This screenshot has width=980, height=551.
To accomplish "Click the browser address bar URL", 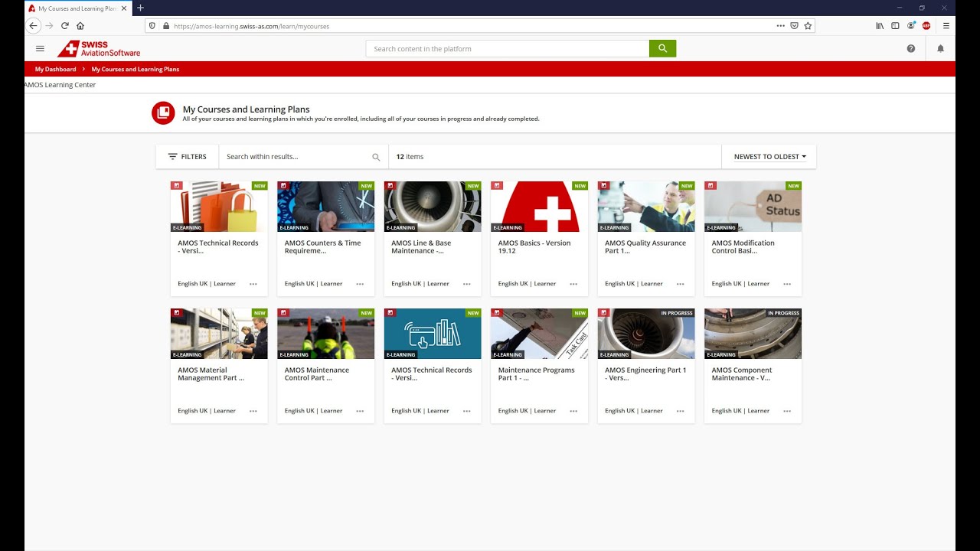I will (x=251, y=25).
